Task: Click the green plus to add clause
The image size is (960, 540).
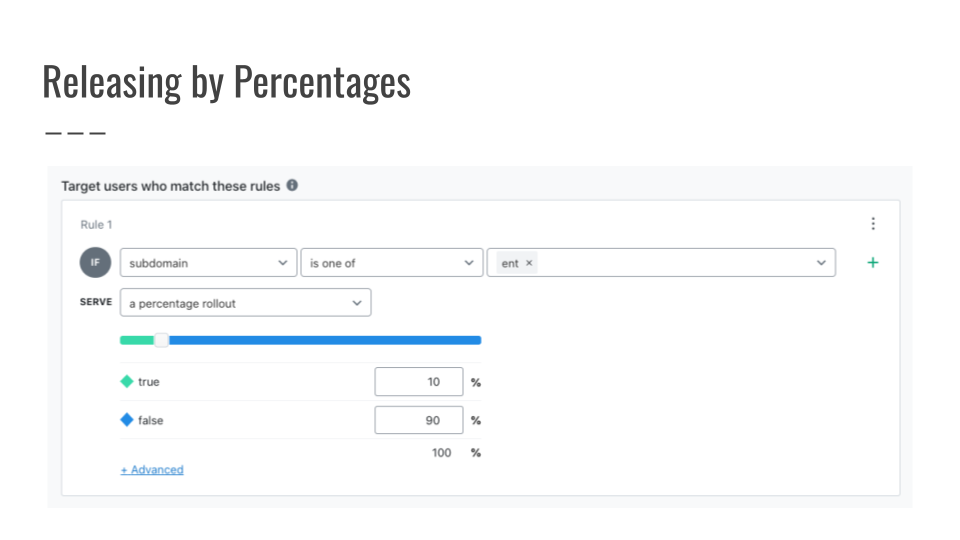Action: click(x=872, y=263)
